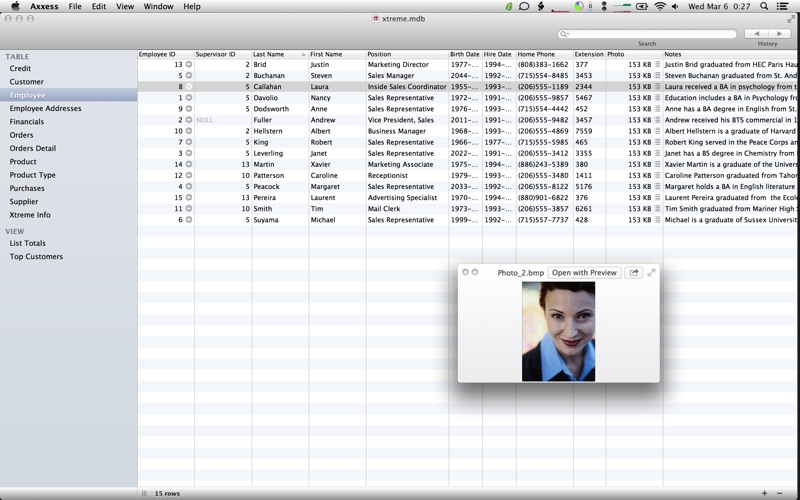The image size is (800, 500).
Task: Click the remove row minus button
Action: click(x=780, y=493)
